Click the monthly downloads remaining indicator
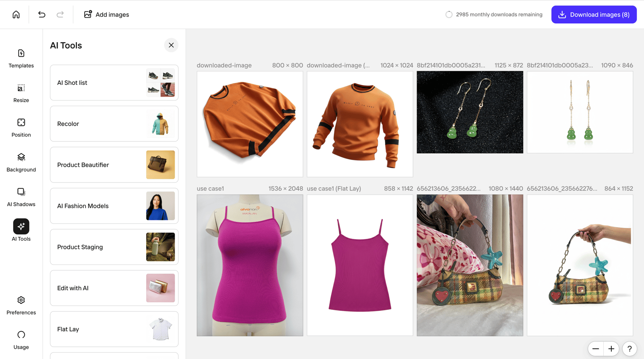Viewport: 644px width, 359px height. (x=494, y=14)
